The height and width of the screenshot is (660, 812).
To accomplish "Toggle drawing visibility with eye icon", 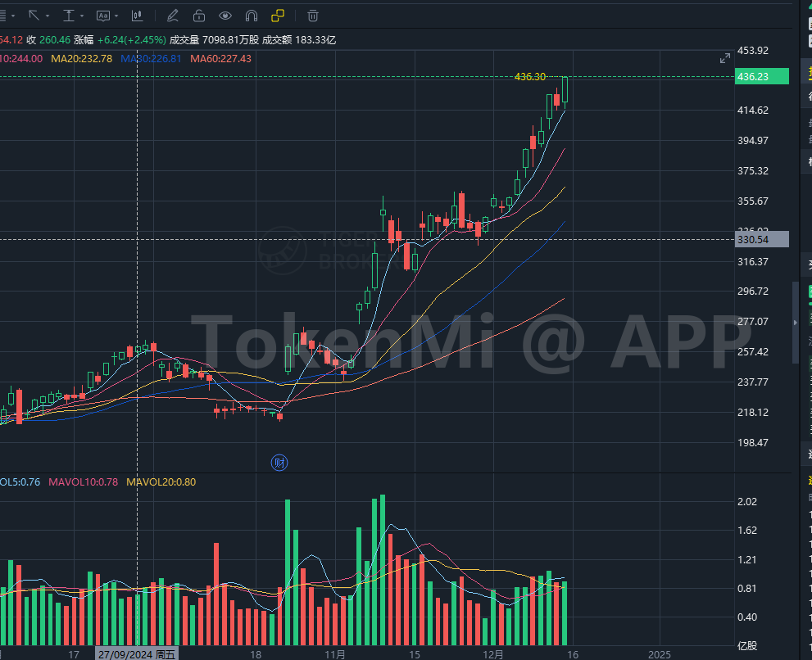I will point(225,15).
